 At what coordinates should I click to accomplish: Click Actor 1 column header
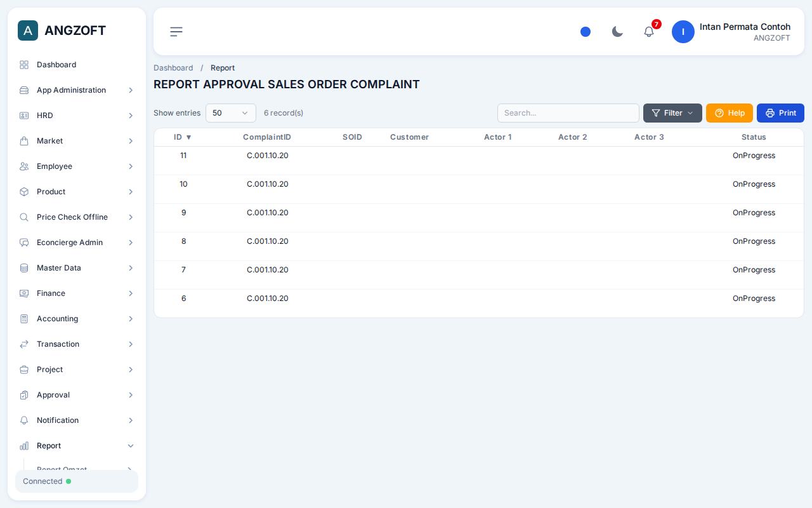pos(497,137)
